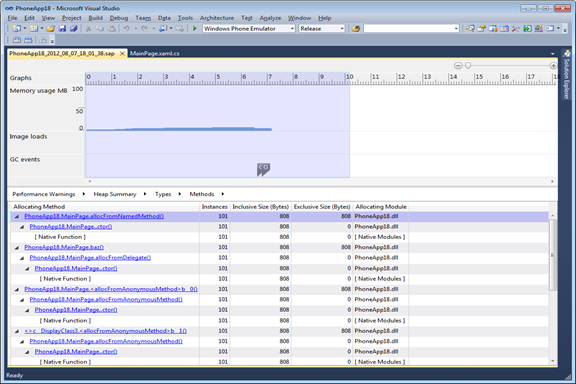Screen dimensions: 576x384
Task: Expand the Performance Warnings breadcrumb arrow
Action: tap(84, 194)
